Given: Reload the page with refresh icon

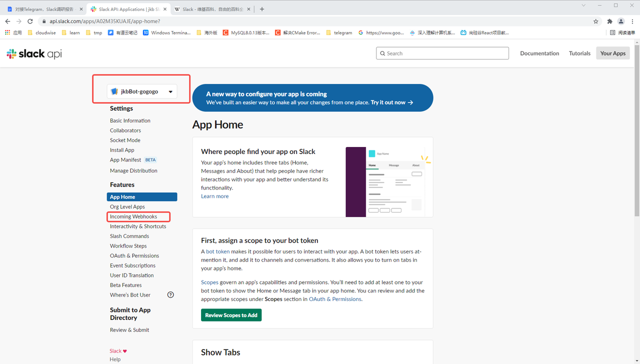Looking at the screenshot, I should pos(30,21).
